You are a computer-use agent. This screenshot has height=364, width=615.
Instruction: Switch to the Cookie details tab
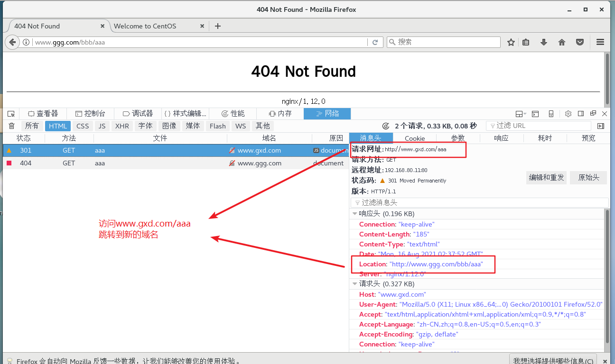415,138
